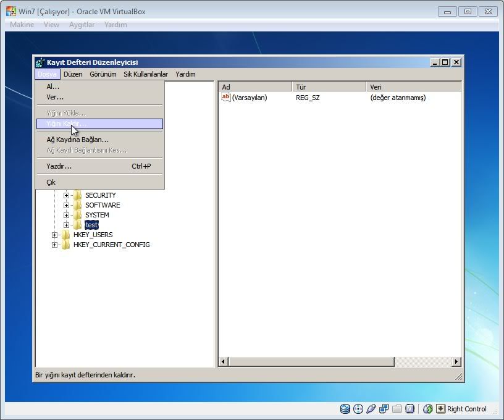Select the SOFTWARE key in the tree
The height and width of the screenshot is (420, 504).
[103, 205]
